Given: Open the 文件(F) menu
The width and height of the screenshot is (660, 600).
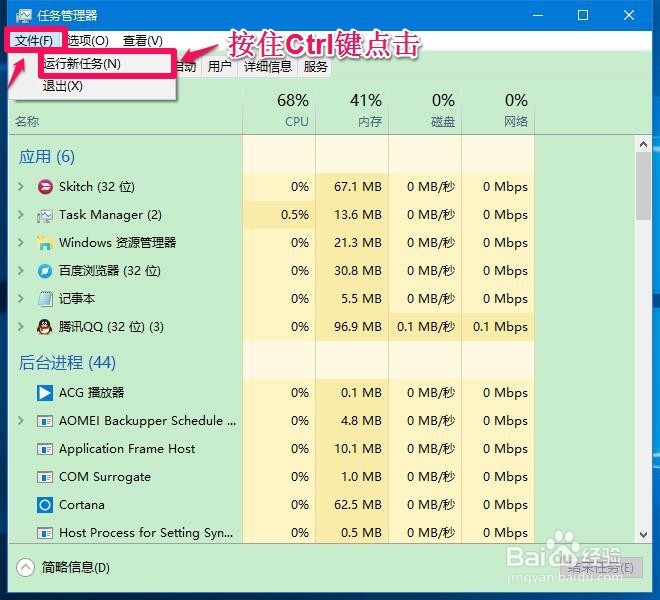Looking at the screenshot, I should 34,40.
